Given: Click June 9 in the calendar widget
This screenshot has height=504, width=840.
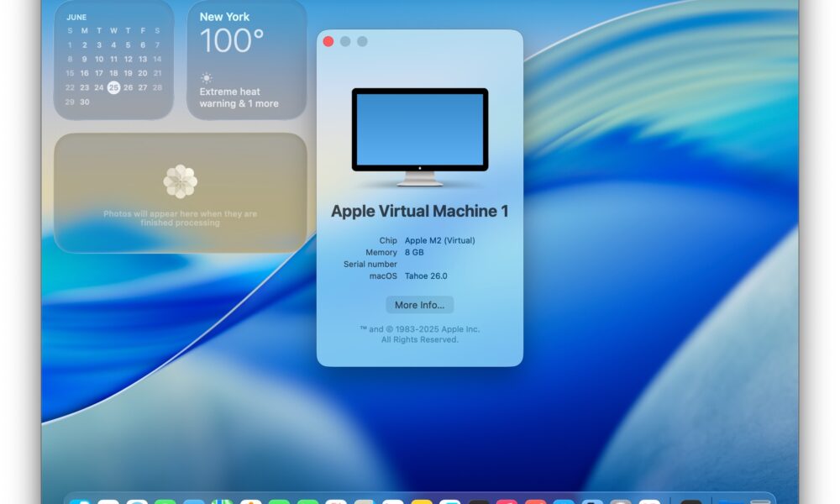Looking at the screenshot, I should coord(85,59).
